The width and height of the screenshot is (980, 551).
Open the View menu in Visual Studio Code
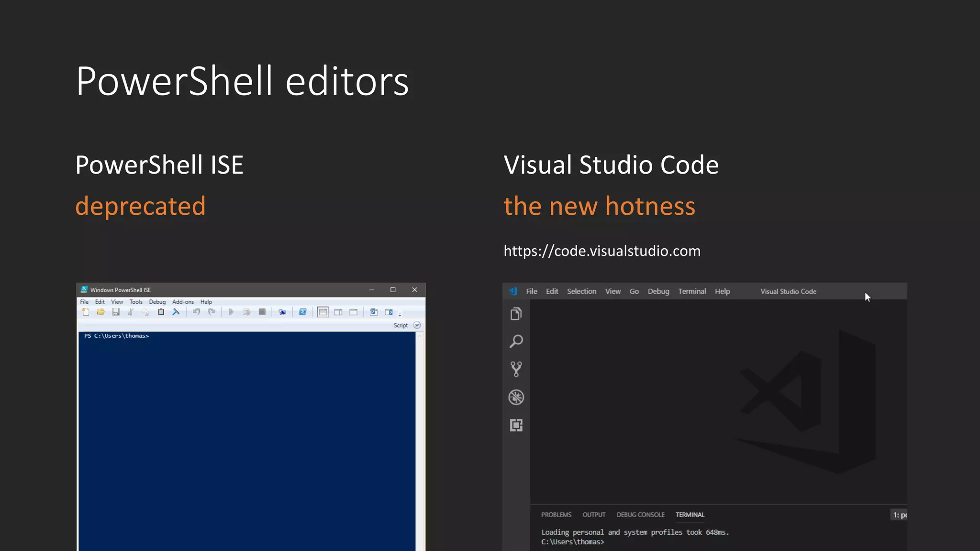[x=612, y=291]
